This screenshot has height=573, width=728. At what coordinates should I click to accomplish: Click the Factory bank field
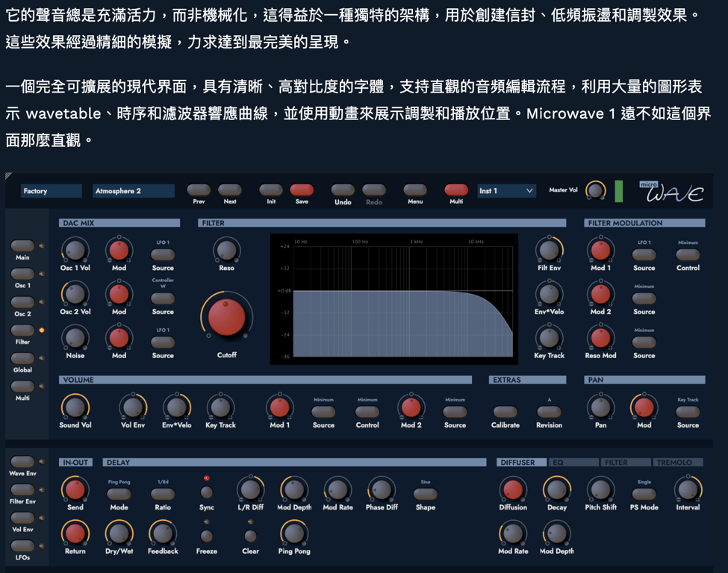(51, 191)
